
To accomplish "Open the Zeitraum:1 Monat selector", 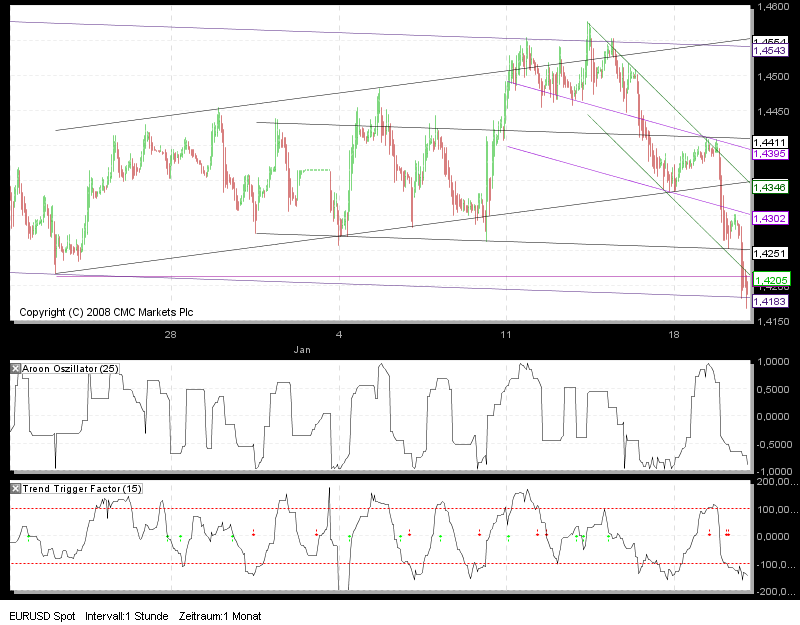I will 222,617.
